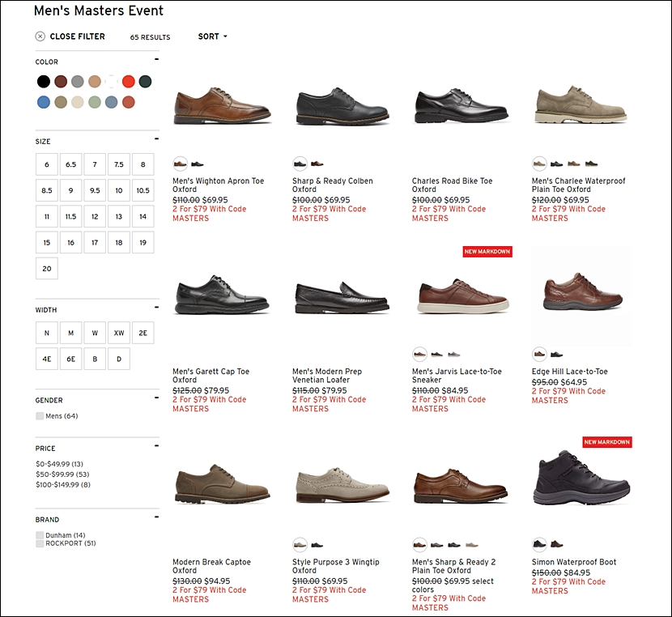The image size is (672, 617).
Task: Click the Style Purpose 3 Wingtip image
Action: [342, 485]
